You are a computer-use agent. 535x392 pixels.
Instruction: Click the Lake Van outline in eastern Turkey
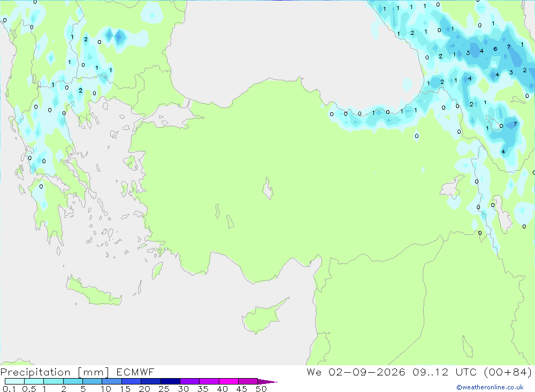pyautogui.click(x=453, y=187)
